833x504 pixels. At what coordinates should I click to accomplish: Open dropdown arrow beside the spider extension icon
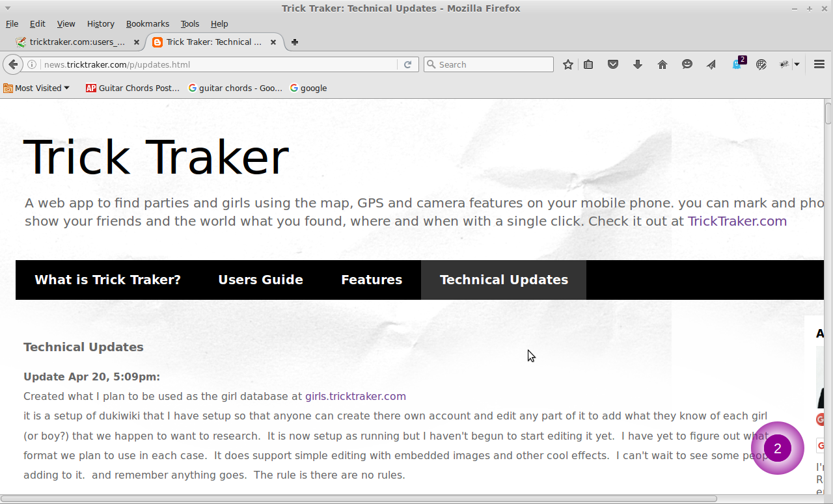click(797, 64)
